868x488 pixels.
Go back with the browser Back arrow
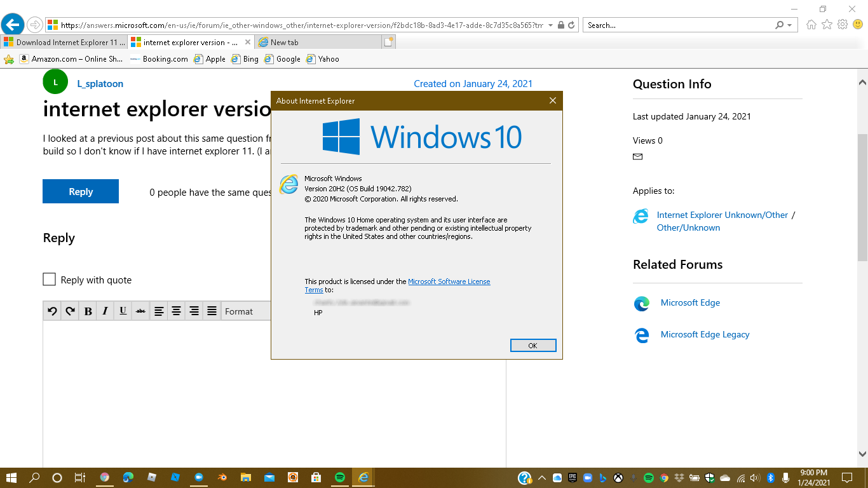pos(13,25)
